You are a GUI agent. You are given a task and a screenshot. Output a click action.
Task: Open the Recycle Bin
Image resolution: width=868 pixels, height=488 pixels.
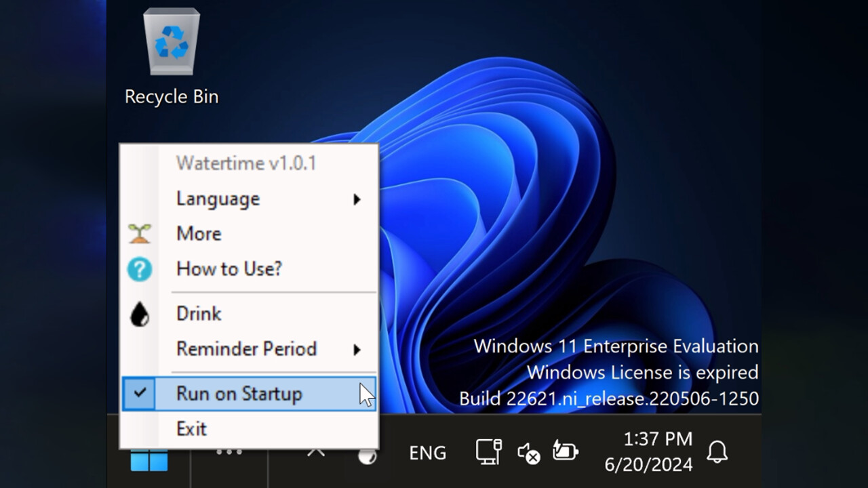pyautogui.click(x=171, y=41)
